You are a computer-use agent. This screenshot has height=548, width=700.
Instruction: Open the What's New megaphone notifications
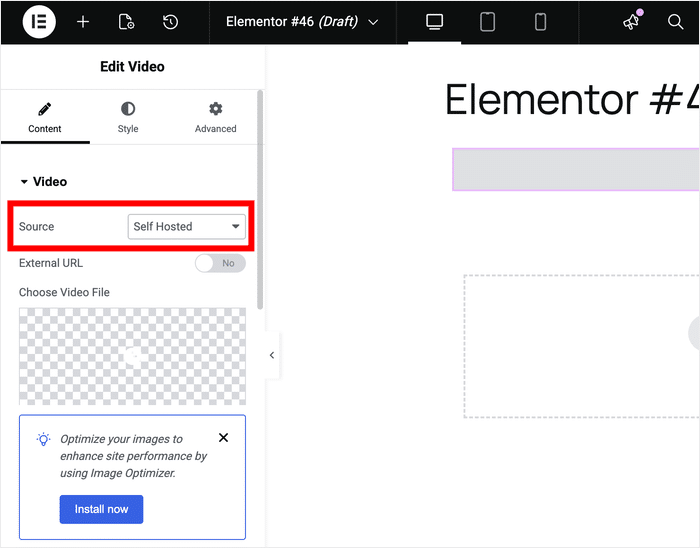pos(632,21)
